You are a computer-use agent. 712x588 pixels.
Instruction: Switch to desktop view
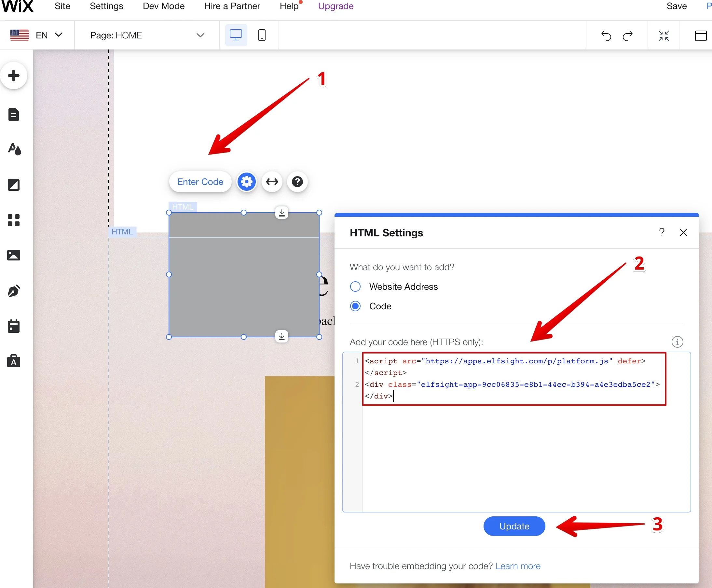[x=236, y=35]
